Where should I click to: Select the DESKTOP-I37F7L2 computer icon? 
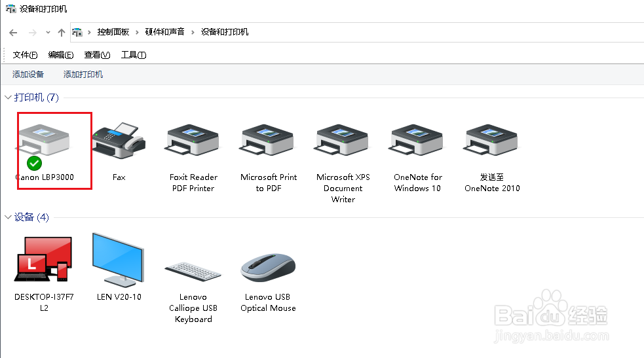pyautogui.click(x=43, y=259)
